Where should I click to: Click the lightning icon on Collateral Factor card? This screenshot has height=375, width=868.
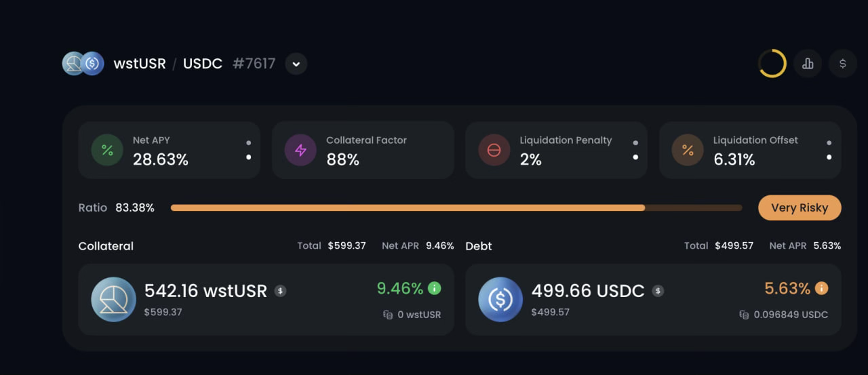pos(300,150)
